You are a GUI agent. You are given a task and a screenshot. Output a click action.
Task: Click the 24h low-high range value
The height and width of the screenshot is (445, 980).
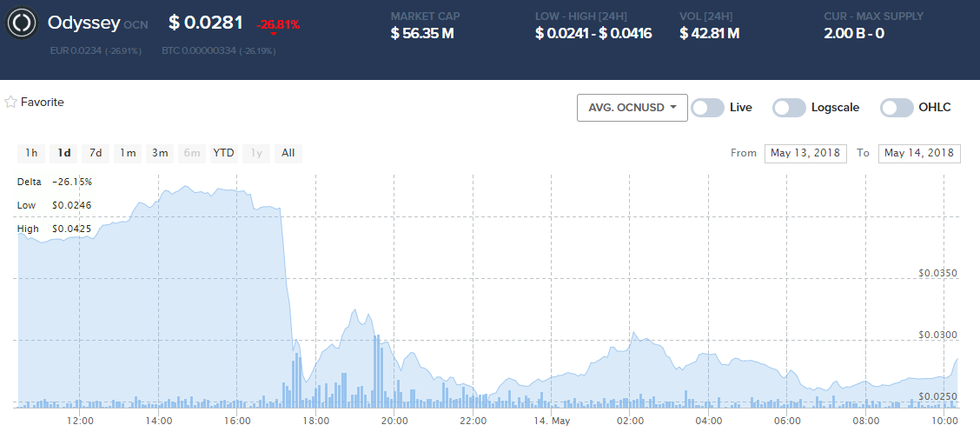coord(593,33)
